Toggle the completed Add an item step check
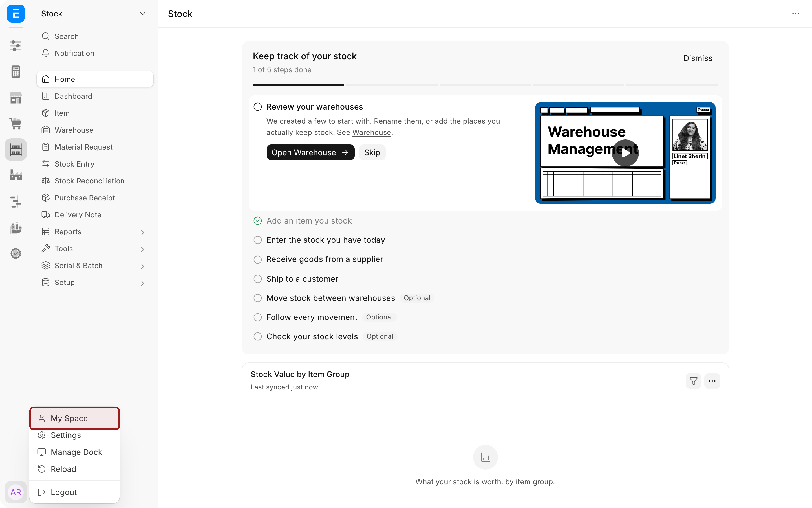The image size is (812, 508). (x=258, y=221)
